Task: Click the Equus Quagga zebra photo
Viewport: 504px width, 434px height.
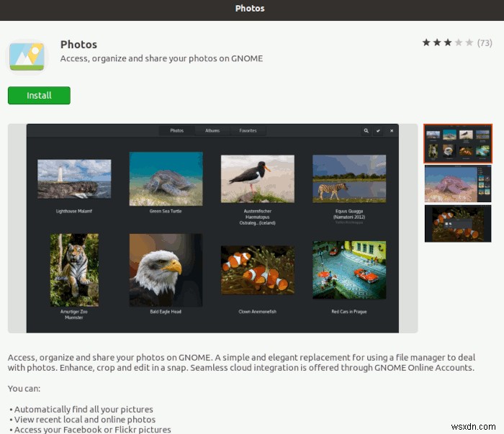Action: [x=349, y=179]
